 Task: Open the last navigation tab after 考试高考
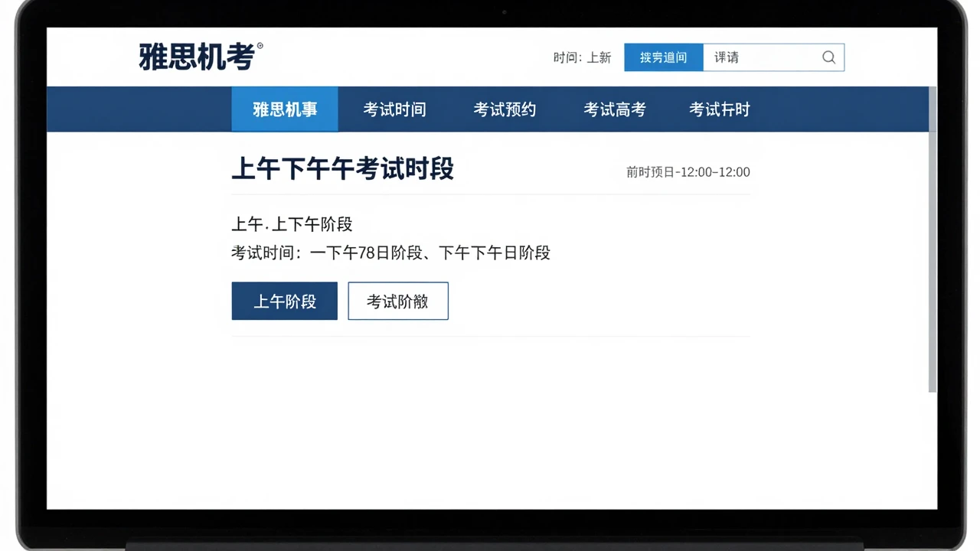click(720, 109)
